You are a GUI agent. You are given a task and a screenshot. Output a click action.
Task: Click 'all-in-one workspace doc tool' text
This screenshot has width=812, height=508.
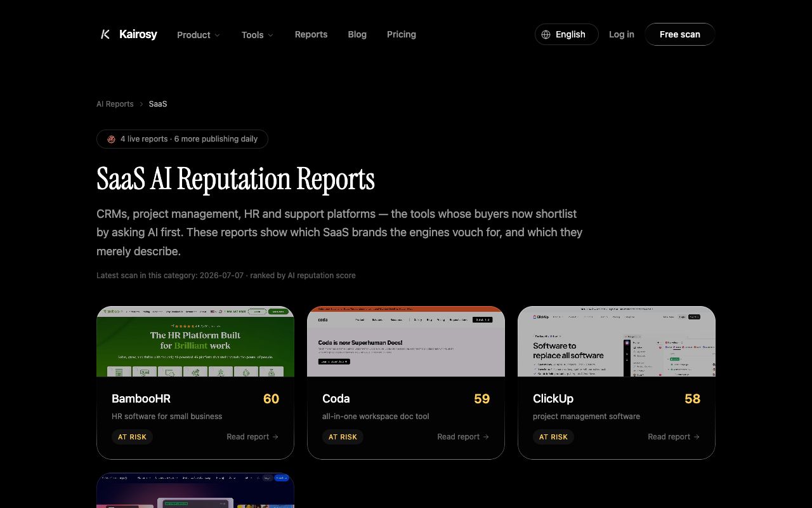pyautogui.click(x=376, y=417)
